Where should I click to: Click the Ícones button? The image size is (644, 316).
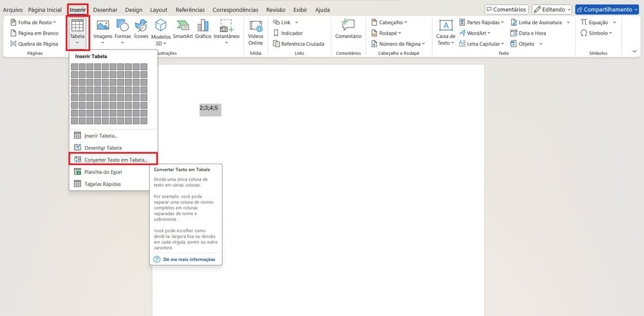(141, 29)
